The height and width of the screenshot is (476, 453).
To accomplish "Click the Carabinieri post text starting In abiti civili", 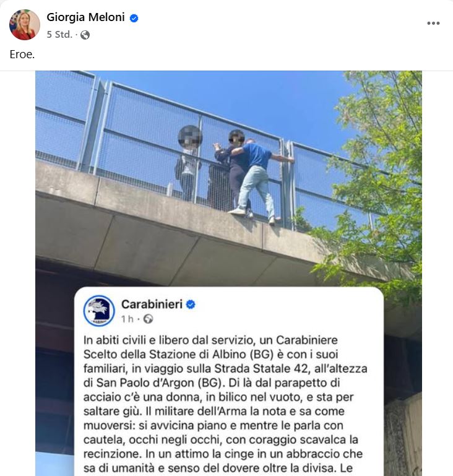I will [x=225, y=404].
